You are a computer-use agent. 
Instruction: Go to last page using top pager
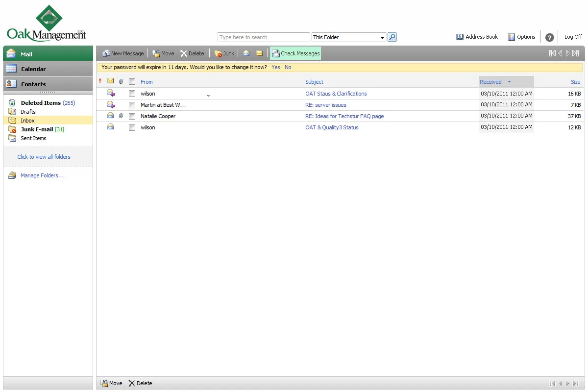pyautogui.click(x=576, y=53)
